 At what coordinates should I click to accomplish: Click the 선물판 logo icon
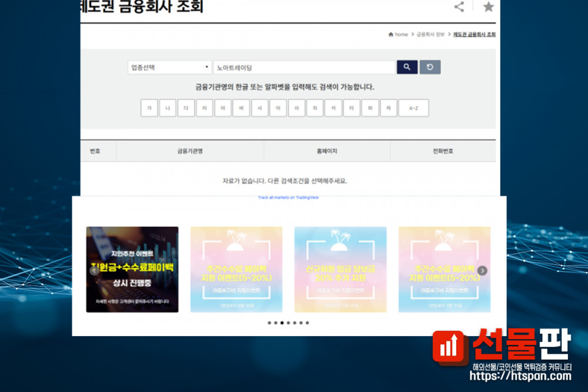pos(450,346)
